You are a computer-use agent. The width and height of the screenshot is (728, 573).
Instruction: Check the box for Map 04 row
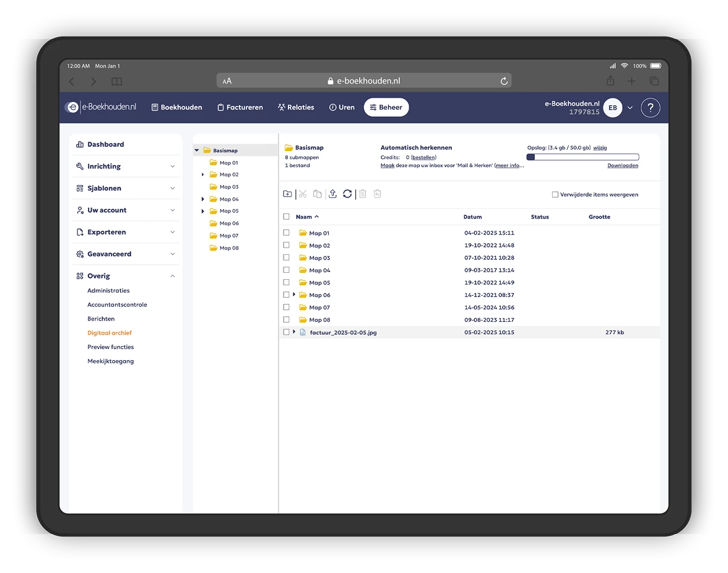(x=287, y=270)
